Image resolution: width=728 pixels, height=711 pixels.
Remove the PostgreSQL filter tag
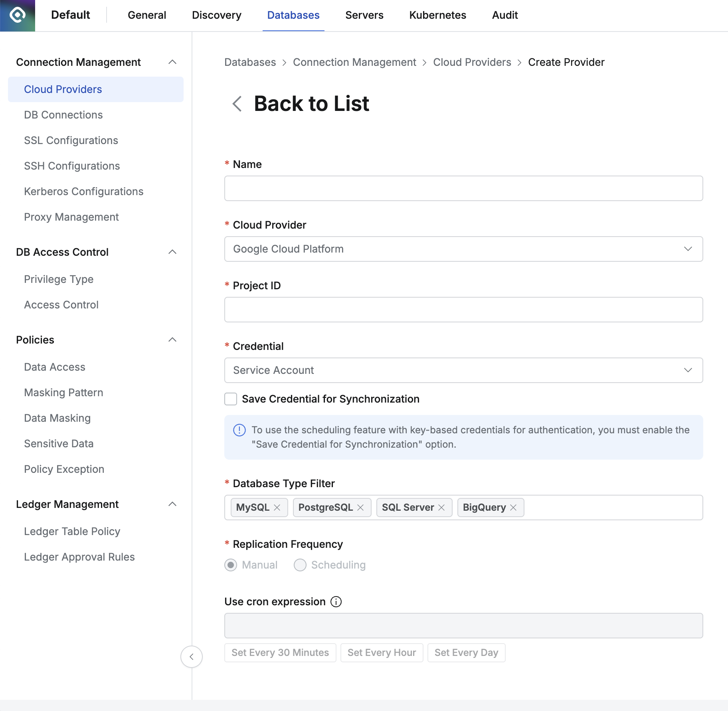[361, 507]
